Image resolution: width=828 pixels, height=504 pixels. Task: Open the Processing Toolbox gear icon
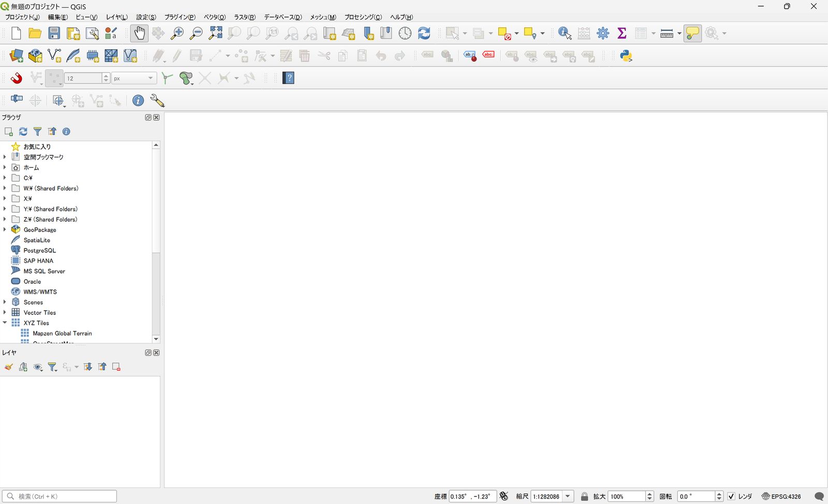(x=603, y=34)
